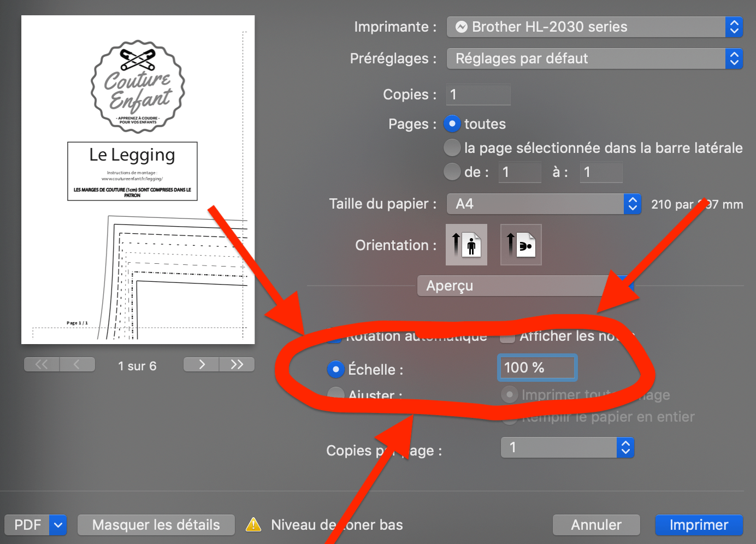Select landscape orientation icon

(521, 245)
